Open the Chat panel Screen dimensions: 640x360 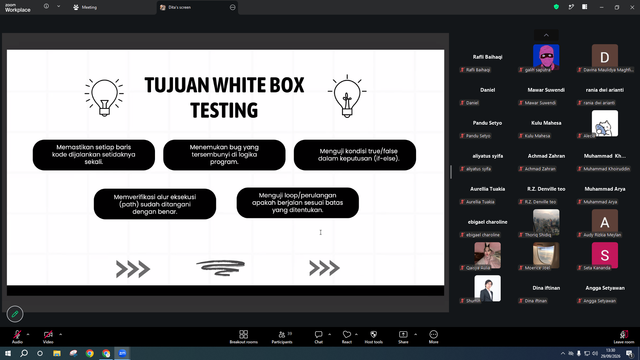click(x=318, y=337)
